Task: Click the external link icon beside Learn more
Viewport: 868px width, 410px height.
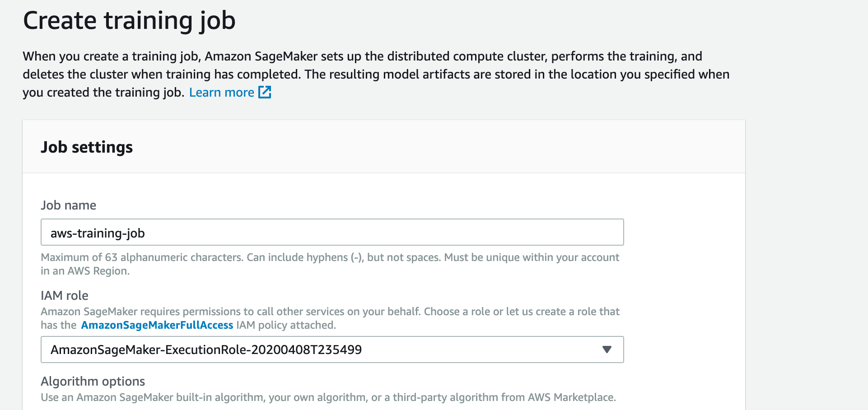Action: (x=266, y=92)
